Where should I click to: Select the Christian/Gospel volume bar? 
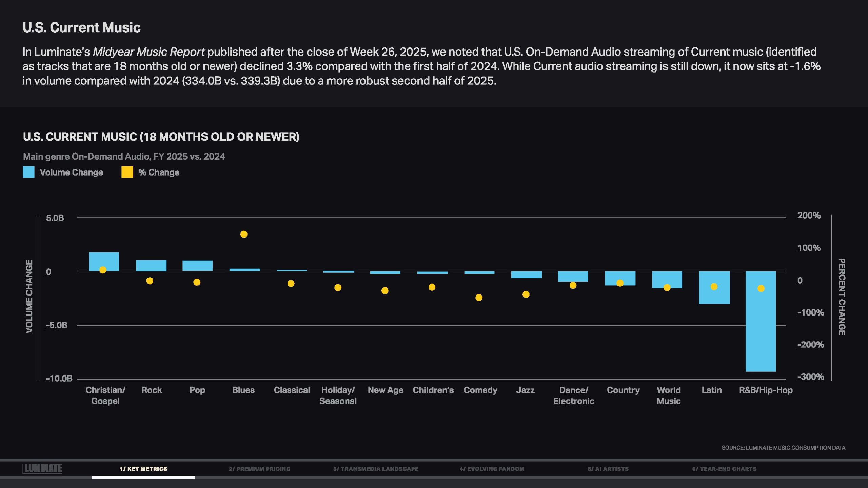(104, 259)
